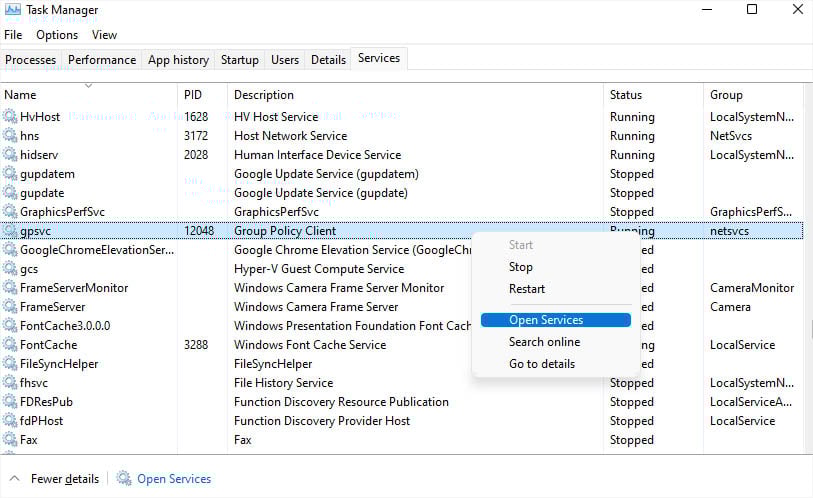
Task: Click the gear icon next to the Fax service
Action: [x=10, y=440]
